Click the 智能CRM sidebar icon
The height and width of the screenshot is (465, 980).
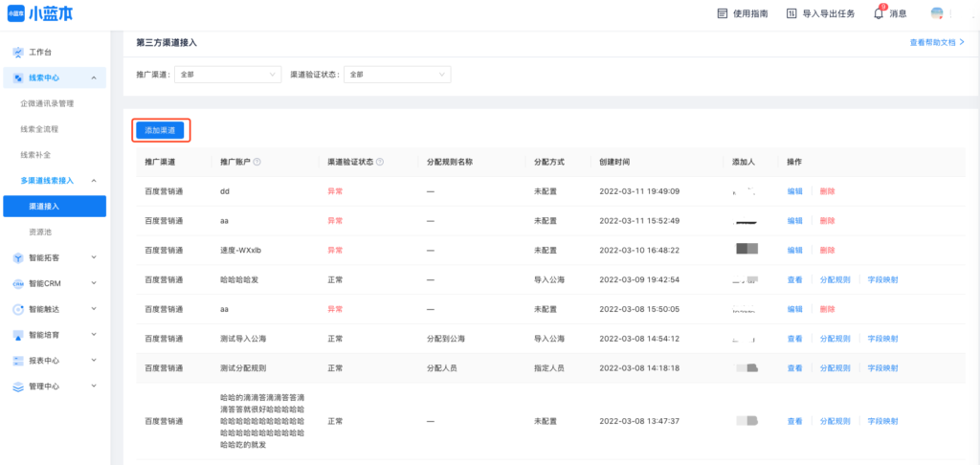pyautogui.click(x=18, y=283)
